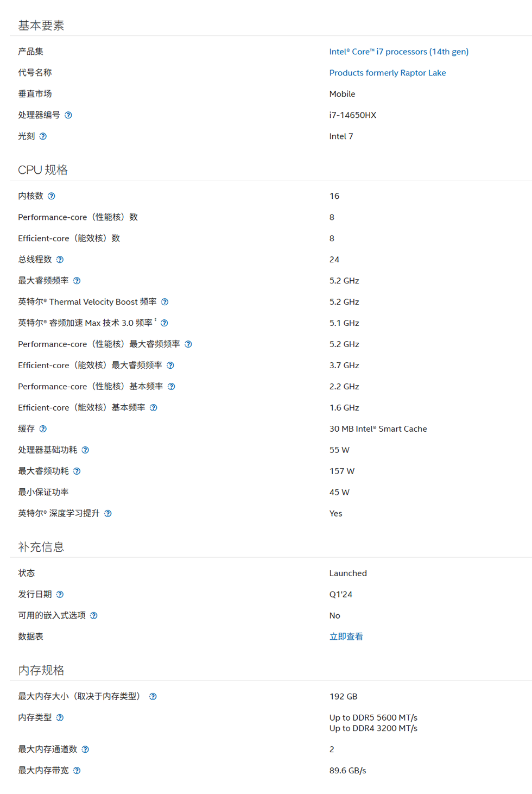532x794 pixels.
Task: Click the Q1'24 launch date value
Action: coord(340,595)
